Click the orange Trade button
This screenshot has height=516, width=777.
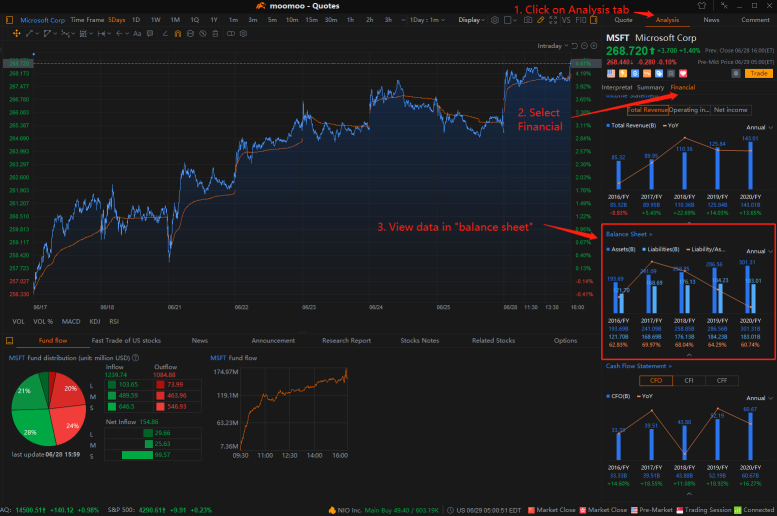(759, 73)
